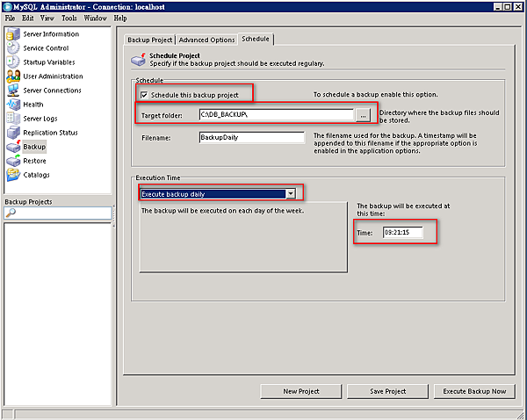Open Service Control icon in sidebar
Viewport: 527px width, 420px height.
pos(13,48)
